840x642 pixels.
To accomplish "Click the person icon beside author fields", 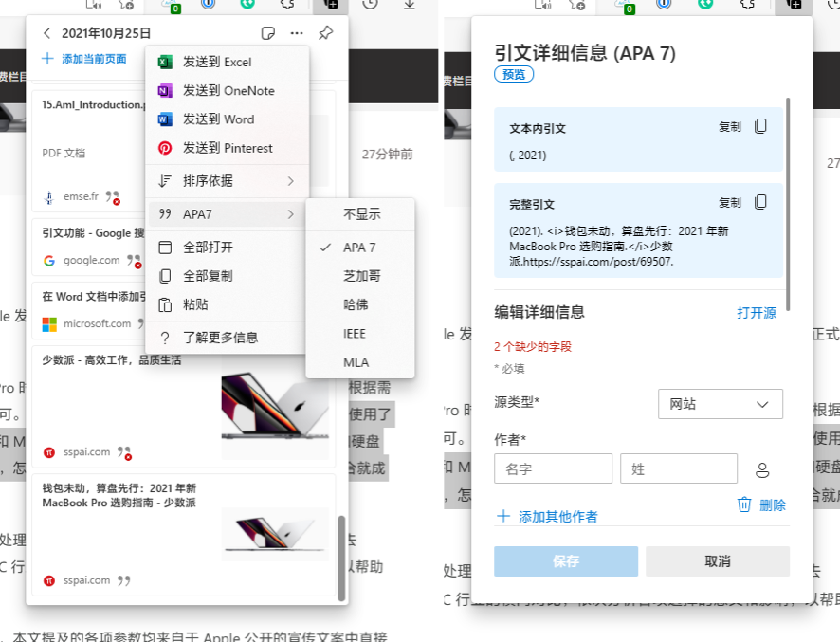I will (x=762, y=469).
